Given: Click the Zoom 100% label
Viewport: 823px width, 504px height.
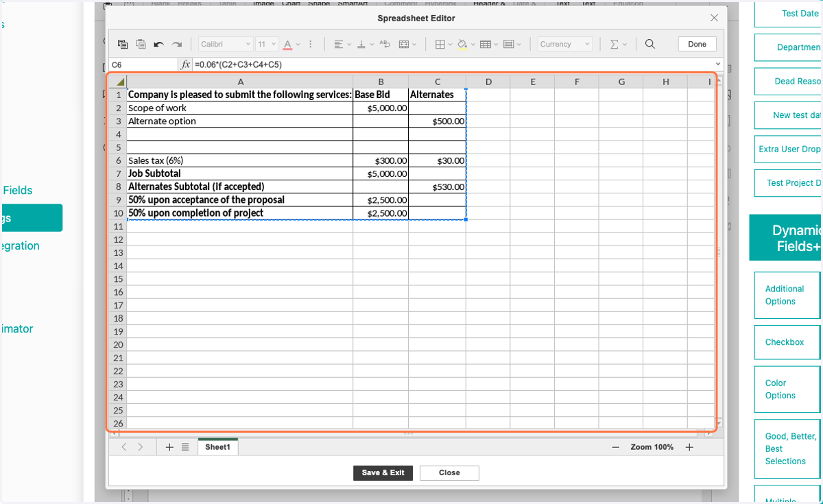Looking at the screenshot, I should click(x=652, y=447).
